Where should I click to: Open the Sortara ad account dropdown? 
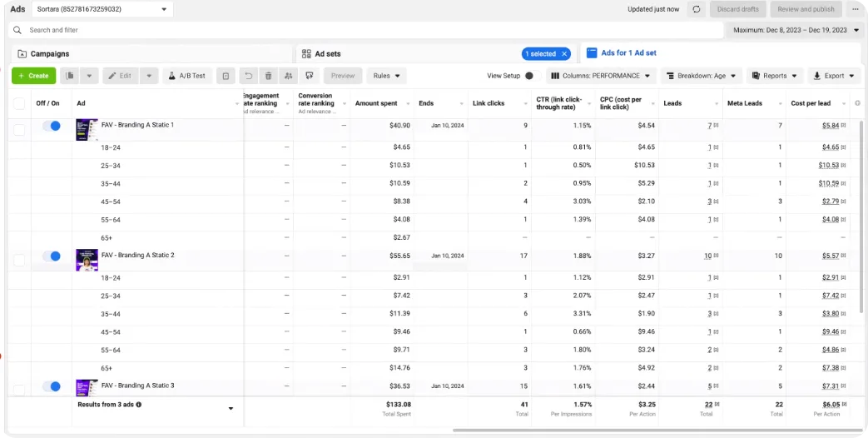(102, 9)
